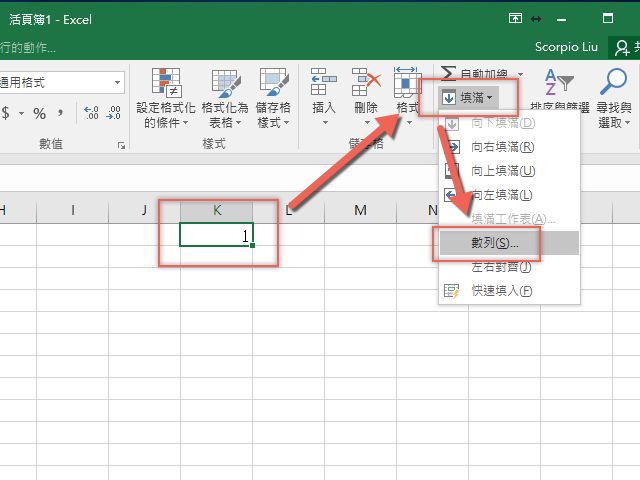
Task: Decrease decimal places
Action: coord(113,113)
